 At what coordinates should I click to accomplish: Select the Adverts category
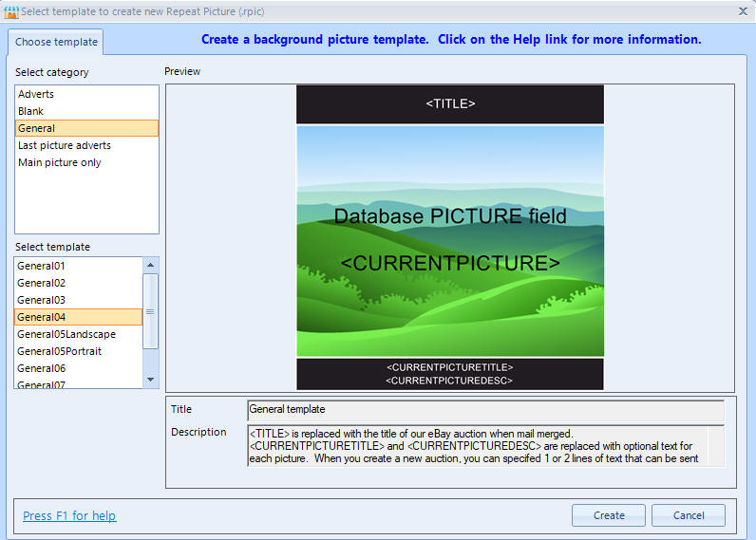86,94
